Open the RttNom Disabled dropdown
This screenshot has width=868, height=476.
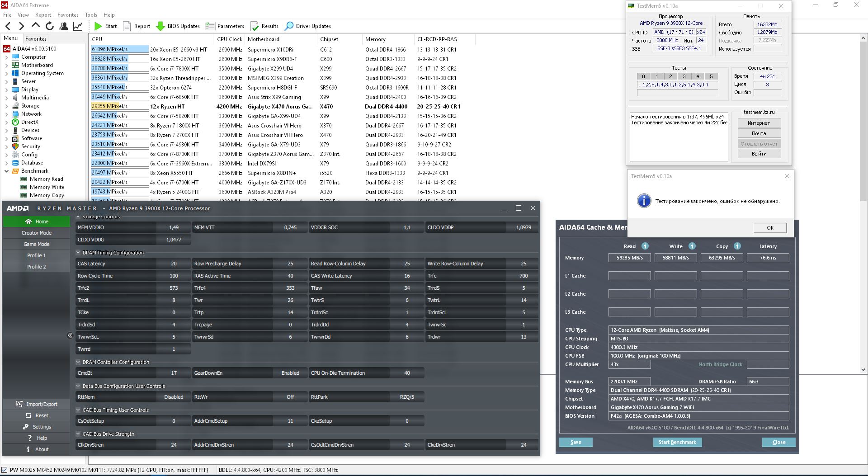click(x=174, y=397)
